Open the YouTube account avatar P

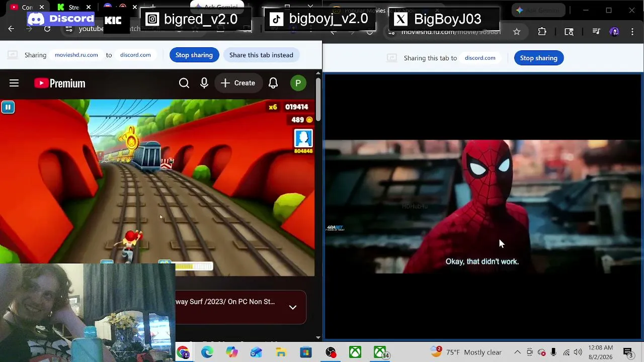pyautogui.click(x=298, y=83)
